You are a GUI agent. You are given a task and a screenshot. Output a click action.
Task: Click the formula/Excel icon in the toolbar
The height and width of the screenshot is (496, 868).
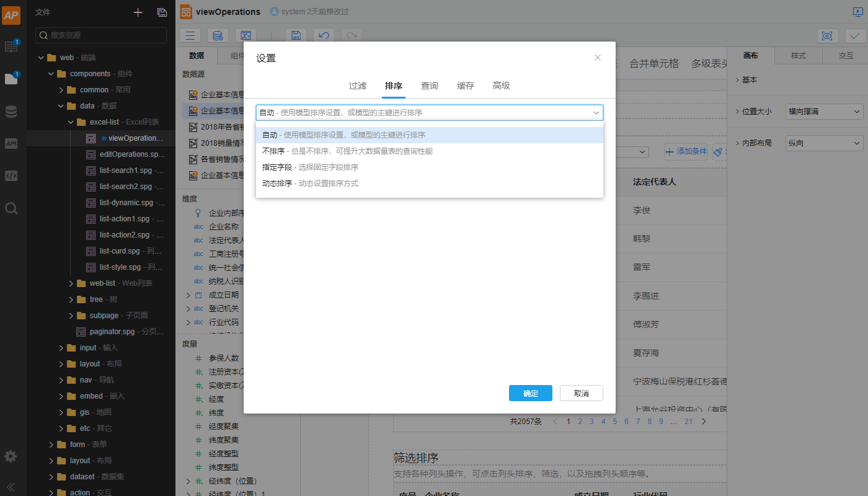(x=246, y=35)
